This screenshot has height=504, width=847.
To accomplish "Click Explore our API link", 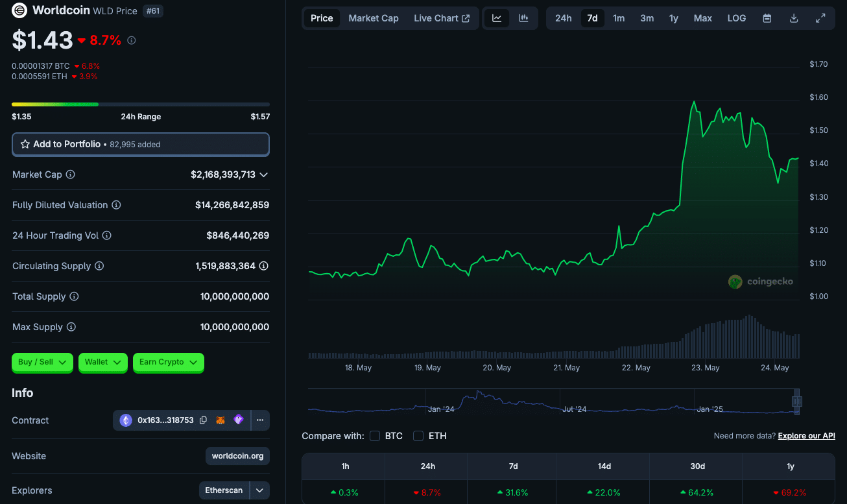I will point(807,436).
